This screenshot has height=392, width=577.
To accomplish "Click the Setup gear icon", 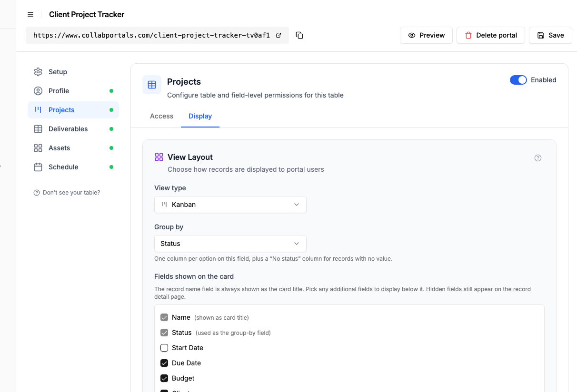I will (x=38, y=72).
